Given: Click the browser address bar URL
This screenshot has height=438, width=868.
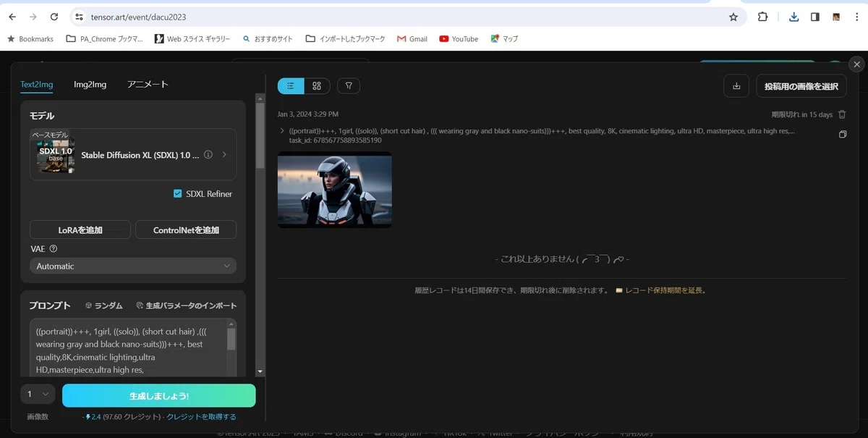Looking at the screenshot, I should pyautogui.click(x=139, y=17).
